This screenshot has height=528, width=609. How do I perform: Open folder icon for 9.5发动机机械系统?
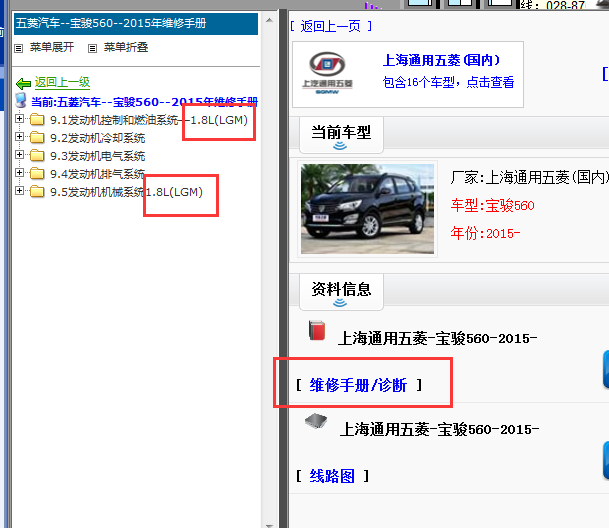point(37,191)
